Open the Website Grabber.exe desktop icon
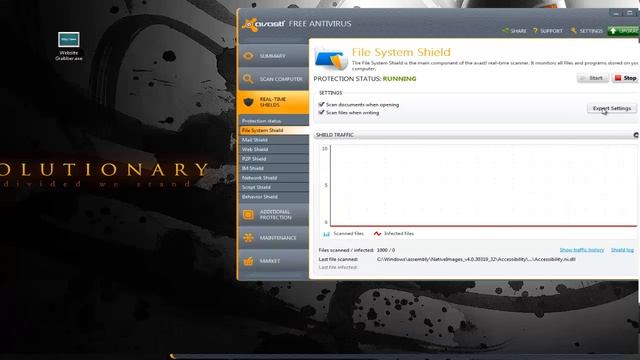Image resolution: width=640 pixels, height=360 pixels. pyautogui.click(x=69, y=46)
